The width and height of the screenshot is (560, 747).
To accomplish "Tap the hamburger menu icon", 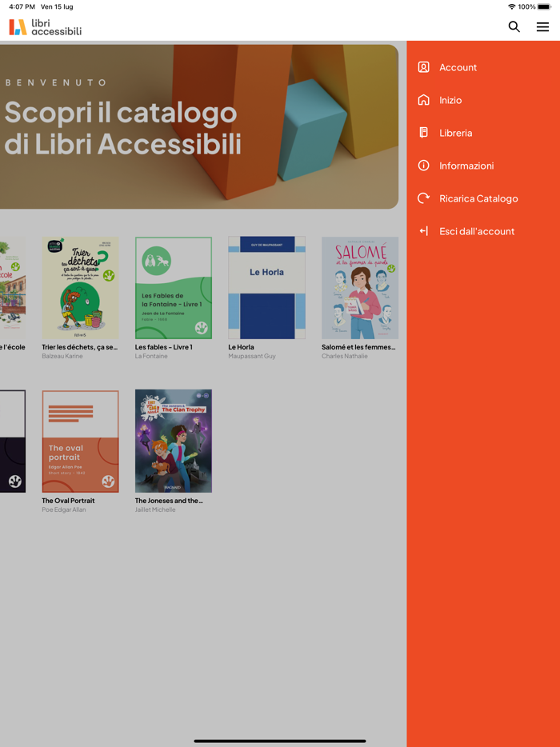I will pos(542,26).
